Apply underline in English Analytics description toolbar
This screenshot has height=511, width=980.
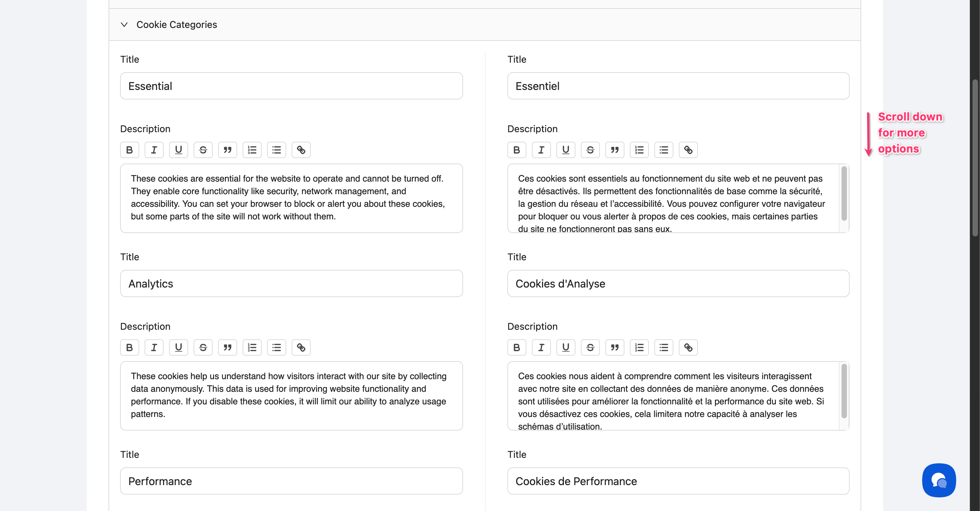tap(178, 347)
